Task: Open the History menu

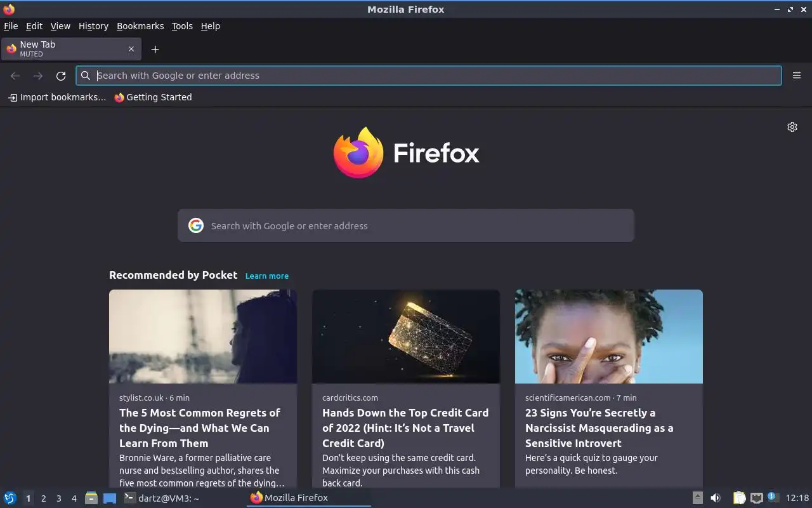Action: (93, 26)
